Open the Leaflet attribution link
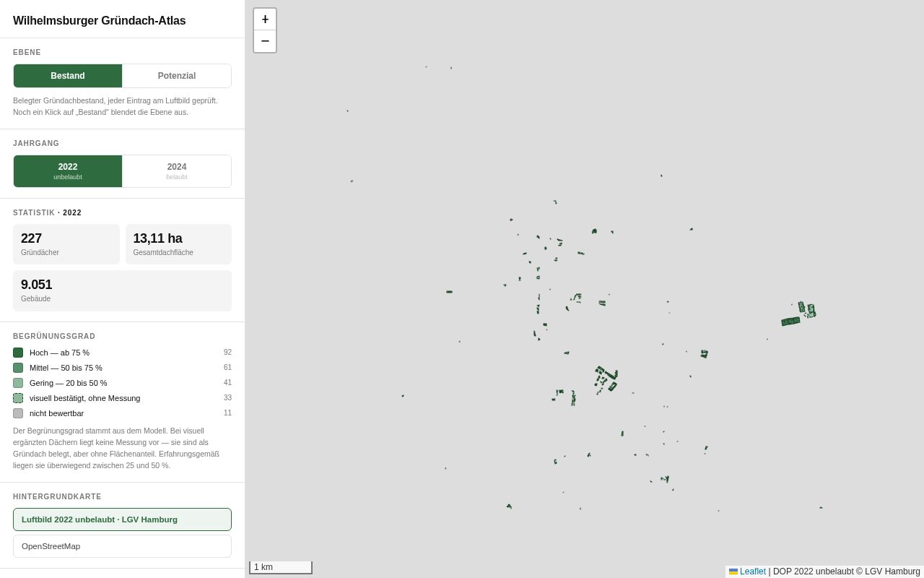 click(x=753, y=571)
